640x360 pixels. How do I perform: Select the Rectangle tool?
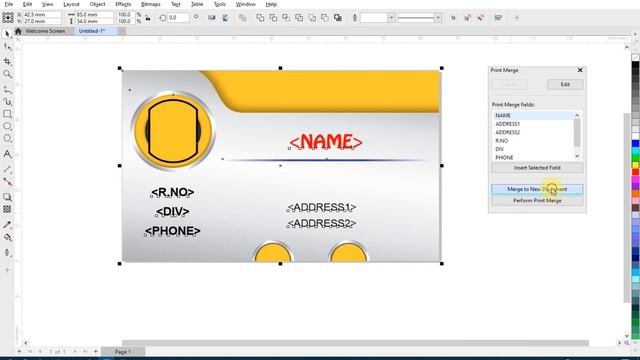coord(7,114)
